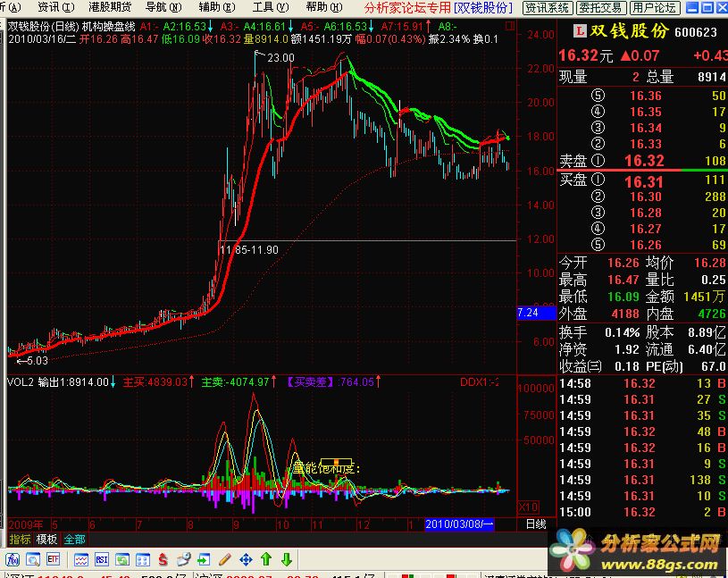This screenshot has width=728, height=578.
Task: Click the 7.24 price axis marker
Action: pos(536,313)
